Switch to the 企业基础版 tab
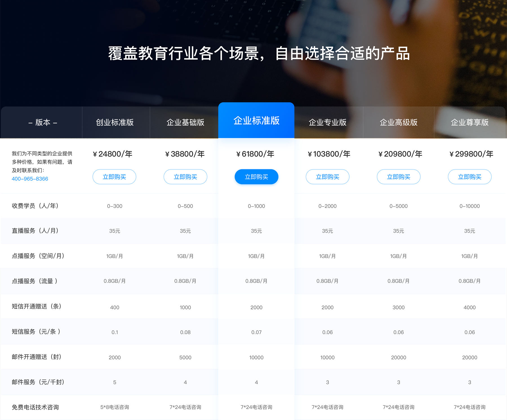Image resolution: width=507 pixels, height=420 pixels. click(186, 122)
